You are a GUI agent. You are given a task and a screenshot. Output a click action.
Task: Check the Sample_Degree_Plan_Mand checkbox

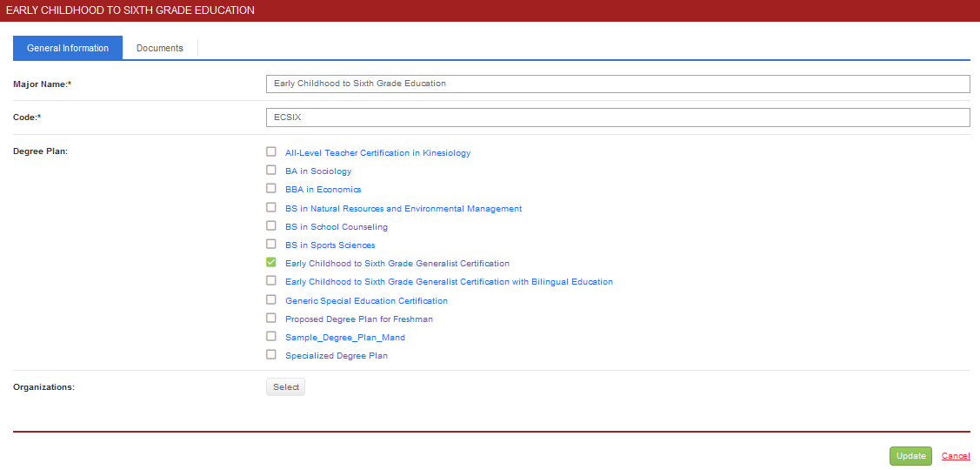271,336
